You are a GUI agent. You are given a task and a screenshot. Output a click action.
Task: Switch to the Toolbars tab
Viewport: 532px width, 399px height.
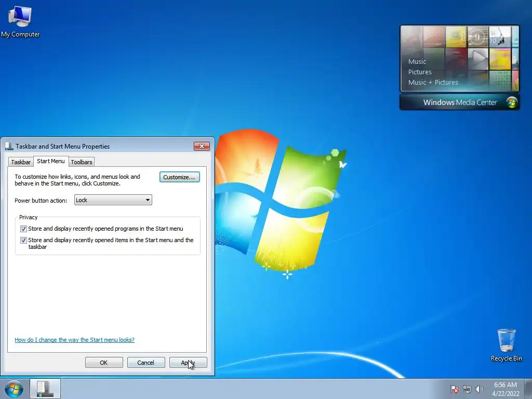pyautogui.click(x=82, y=162)
